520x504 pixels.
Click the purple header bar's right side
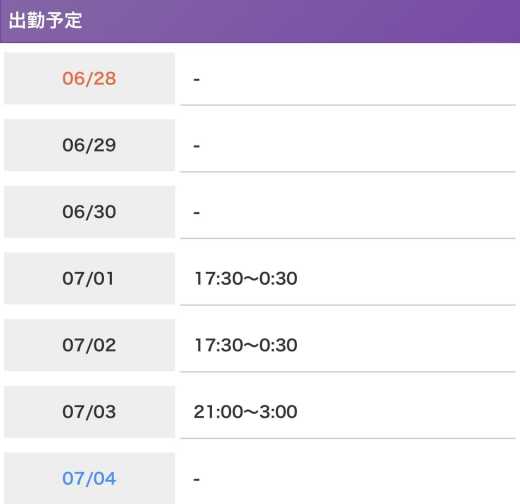pos(400,21)
